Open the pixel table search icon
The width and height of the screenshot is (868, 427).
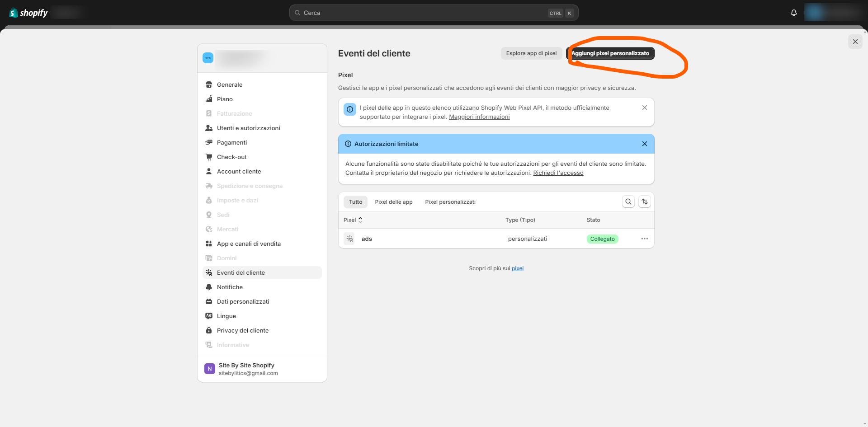[x=628, y=202]
